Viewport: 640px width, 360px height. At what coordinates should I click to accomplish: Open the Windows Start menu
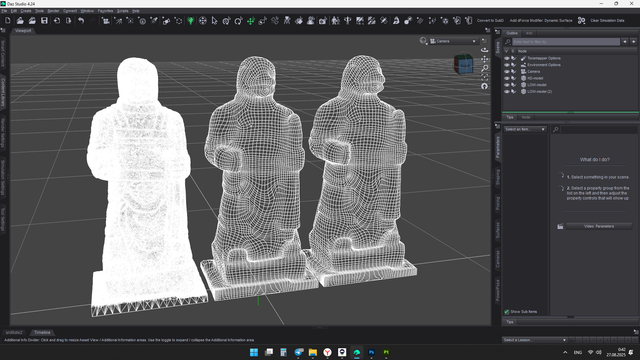click(254, 352)
